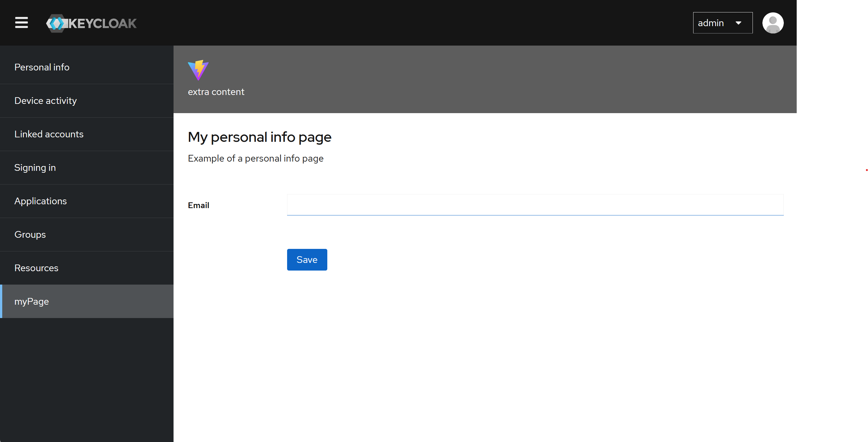Open the Resources page
This screenshot has width=868, height=442.
36,268
